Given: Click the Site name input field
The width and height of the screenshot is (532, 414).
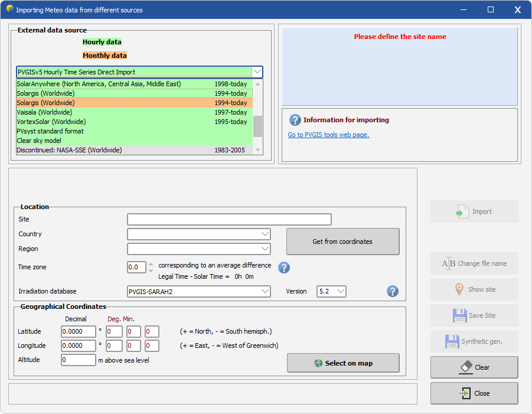Looking at the screenshot, I should coord(229,220).
